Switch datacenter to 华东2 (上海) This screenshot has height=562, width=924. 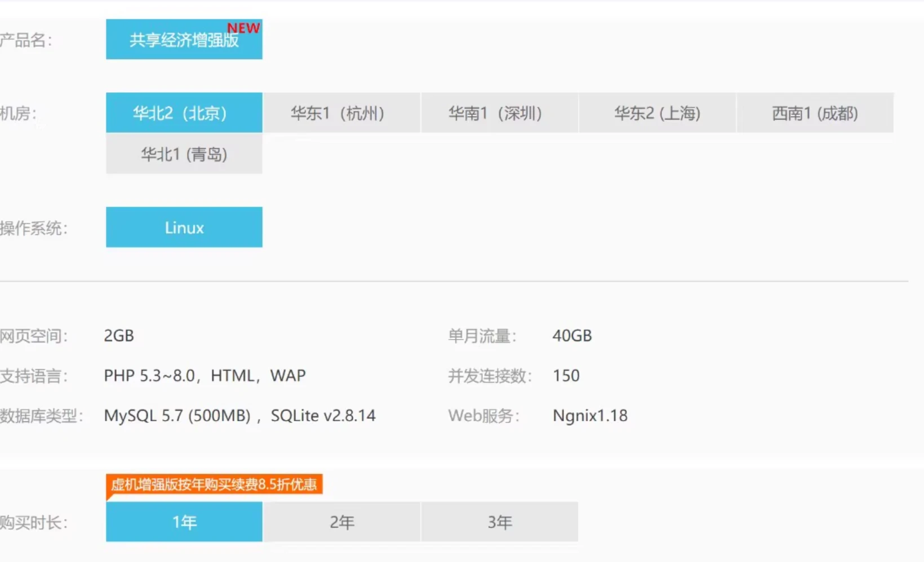pyautogui.click(x=657, y=113)
